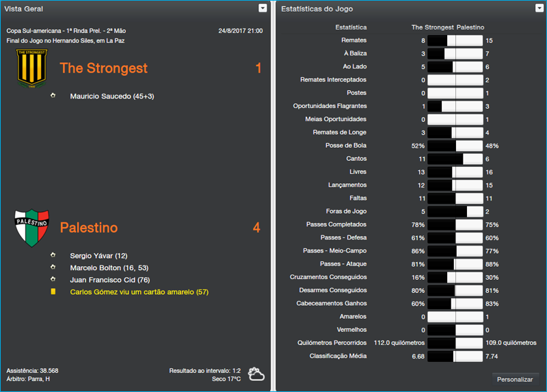Click the Passes - Defesa label
The height and width of the screenshot is (392, 547).
pos(343,237)
